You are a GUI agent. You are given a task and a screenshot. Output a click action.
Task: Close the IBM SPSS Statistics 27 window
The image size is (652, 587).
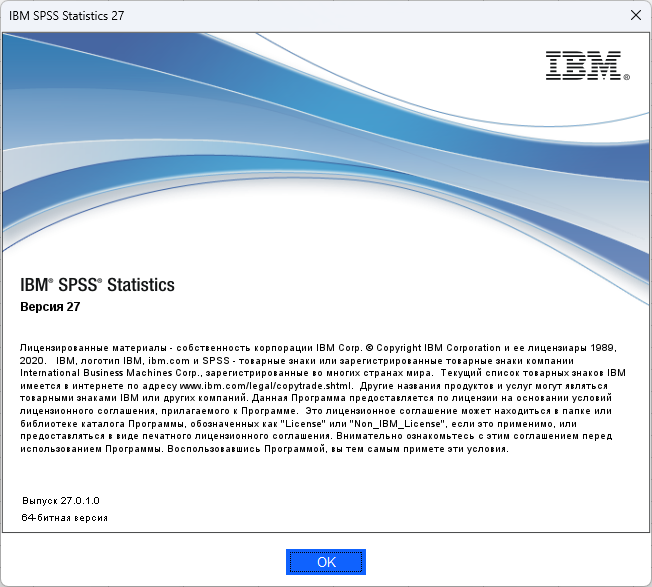click(635, 15)
